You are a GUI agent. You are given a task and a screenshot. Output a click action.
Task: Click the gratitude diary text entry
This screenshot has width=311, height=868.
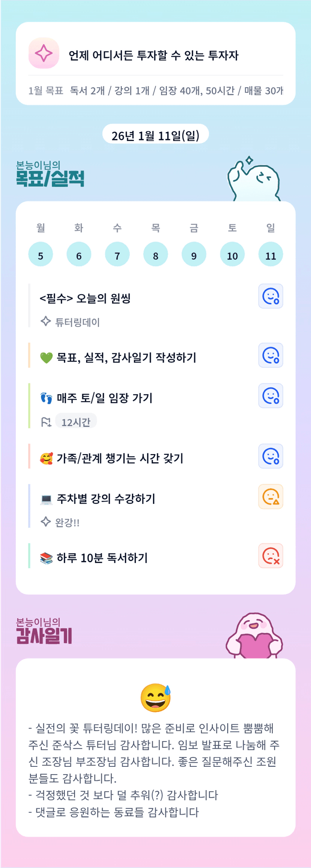(154, 770)
